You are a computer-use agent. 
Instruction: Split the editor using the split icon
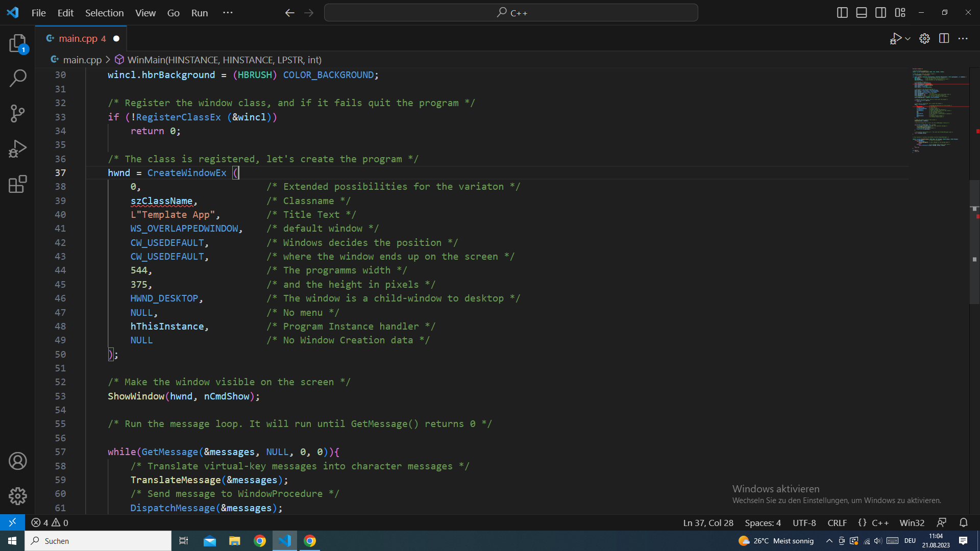944,38
